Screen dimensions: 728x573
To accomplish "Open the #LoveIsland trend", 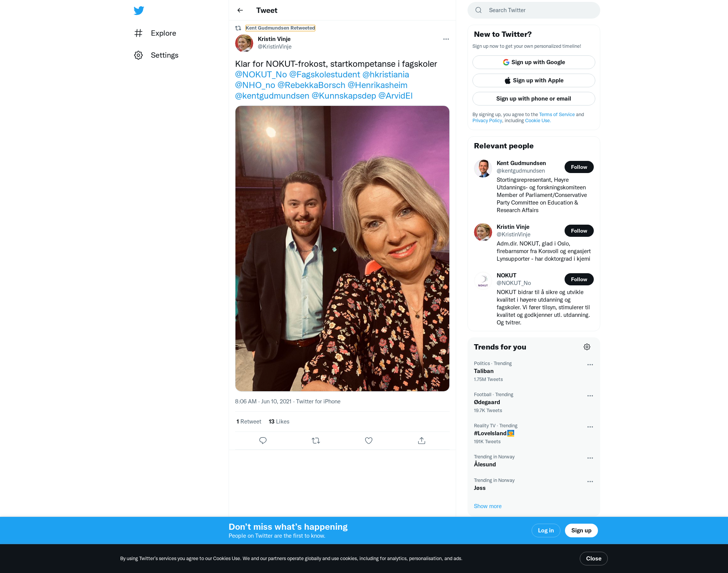I will click(490, 433).
